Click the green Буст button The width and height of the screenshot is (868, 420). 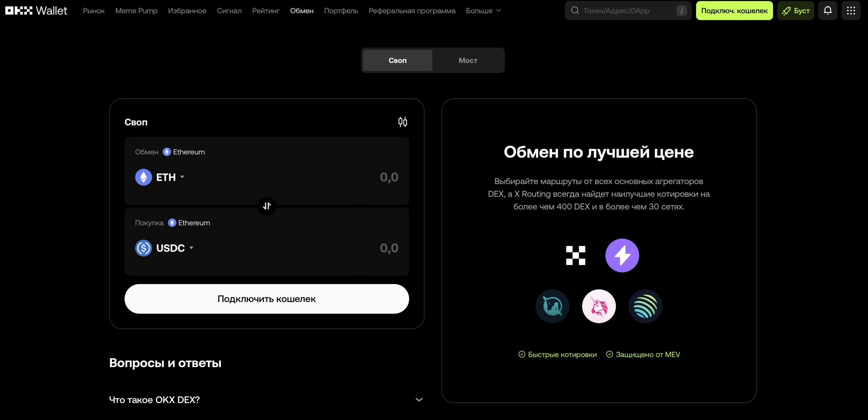pos(795,11)
